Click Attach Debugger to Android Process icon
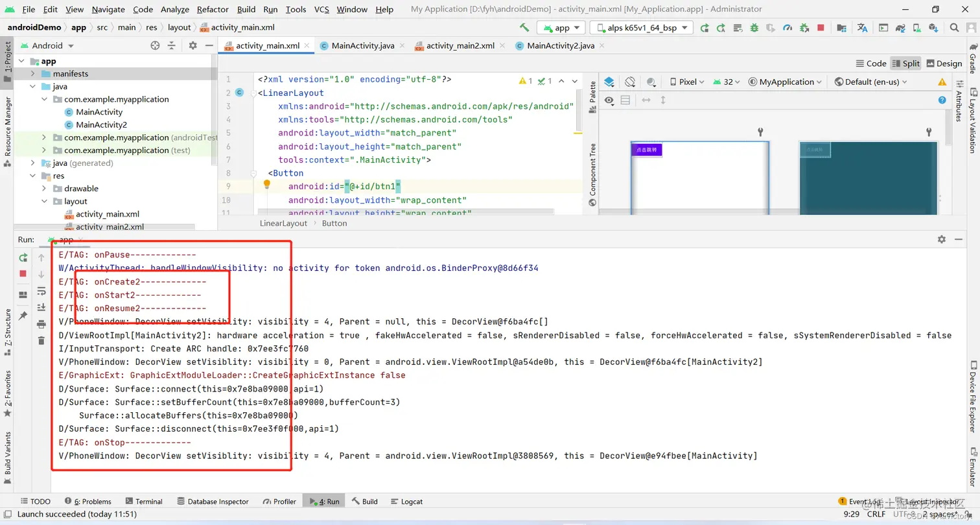The width and height of the screenshot is (980, 525). click(x=804, y=28)
